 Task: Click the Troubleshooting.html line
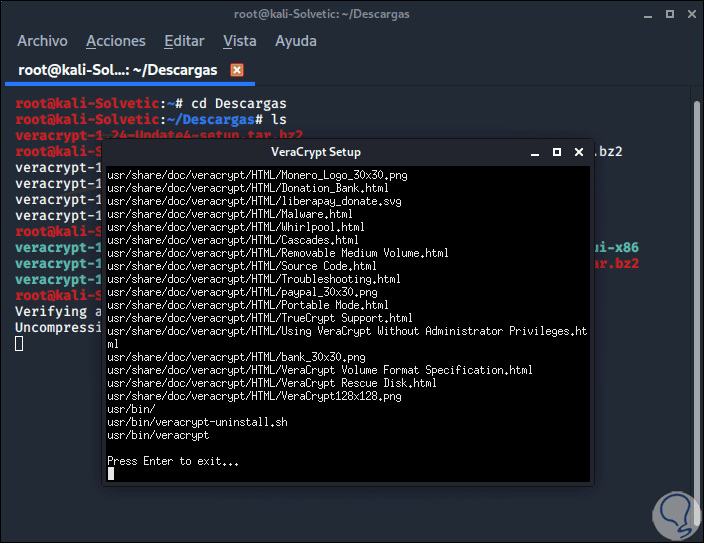[x=254, y=279]
